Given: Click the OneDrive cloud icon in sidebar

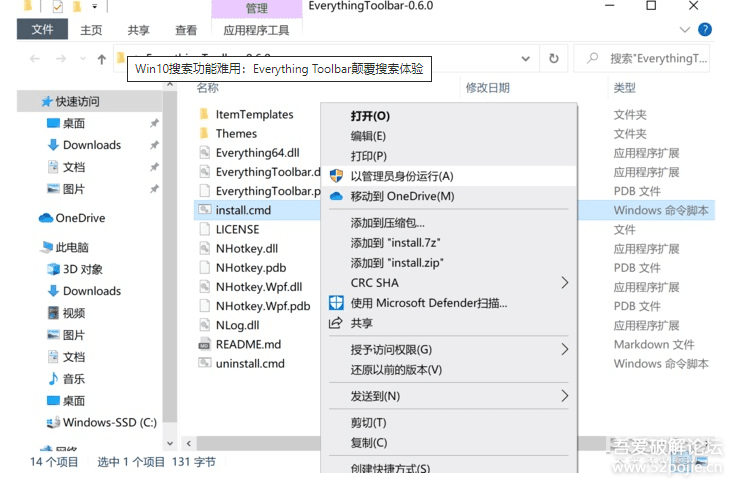Looking at the screenshot, I should tap(46, 218).
